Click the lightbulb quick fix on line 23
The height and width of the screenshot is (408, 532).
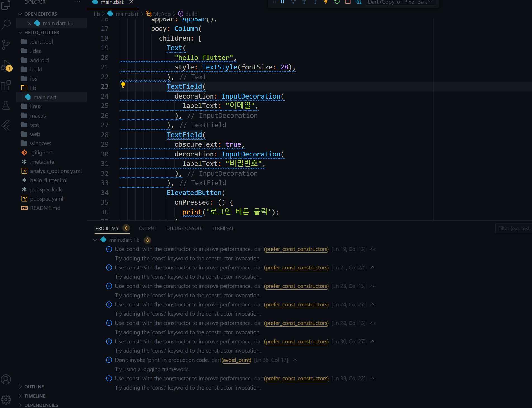(123, 85)
